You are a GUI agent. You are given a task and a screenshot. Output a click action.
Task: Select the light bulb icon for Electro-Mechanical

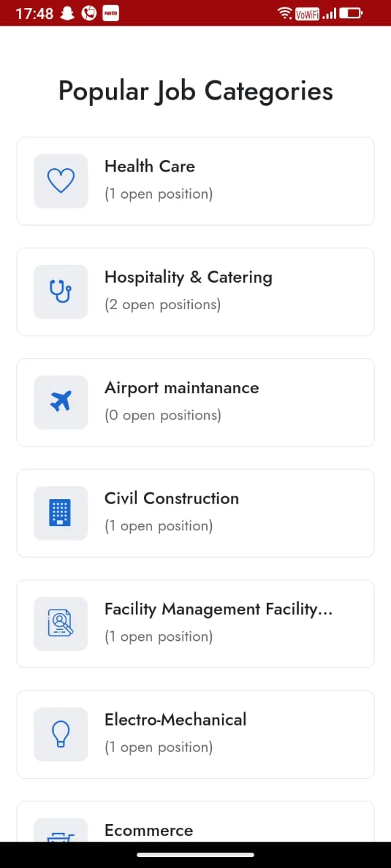click(60, 734)
